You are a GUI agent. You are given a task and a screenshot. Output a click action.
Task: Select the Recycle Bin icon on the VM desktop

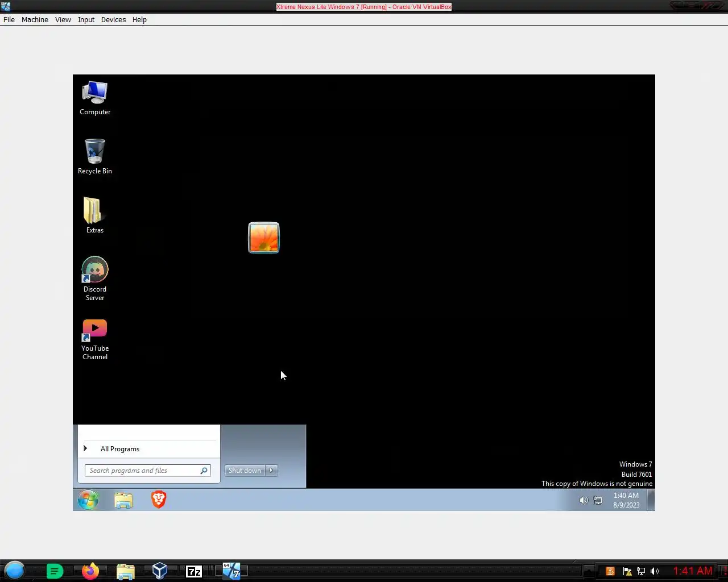(95, 157)
